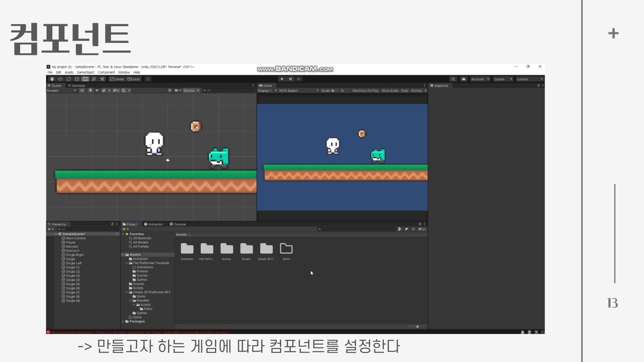Select the Scale tool
The height and width of the screenshot is (362, 644).
click(x=77, y=79)
